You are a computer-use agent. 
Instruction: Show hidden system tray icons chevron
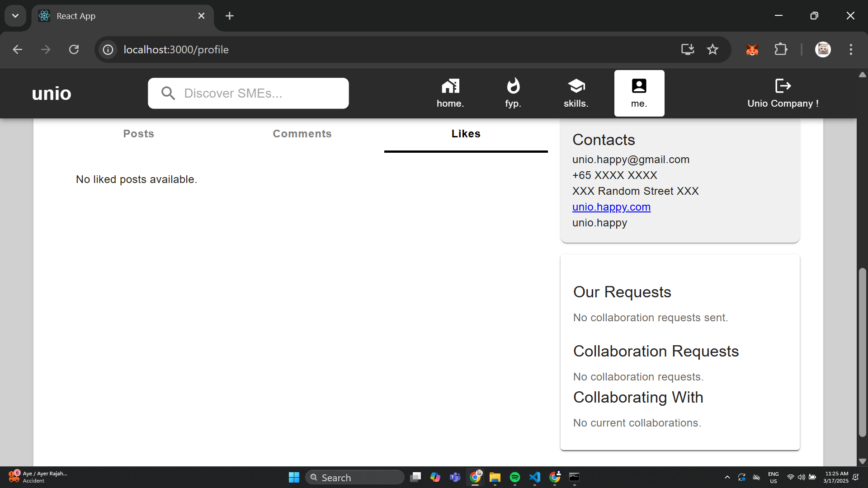point(727,477)
